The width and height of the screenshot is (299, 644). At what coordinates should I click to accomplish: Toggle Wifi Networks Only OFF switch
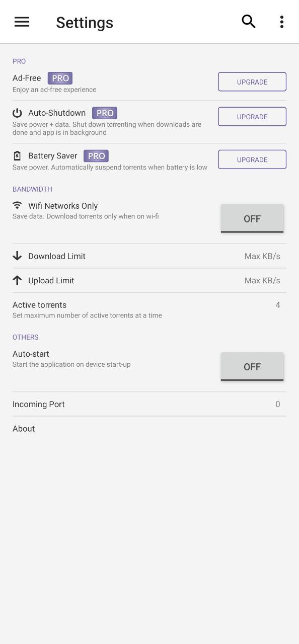pyautogui.click(x=252, y=218)
